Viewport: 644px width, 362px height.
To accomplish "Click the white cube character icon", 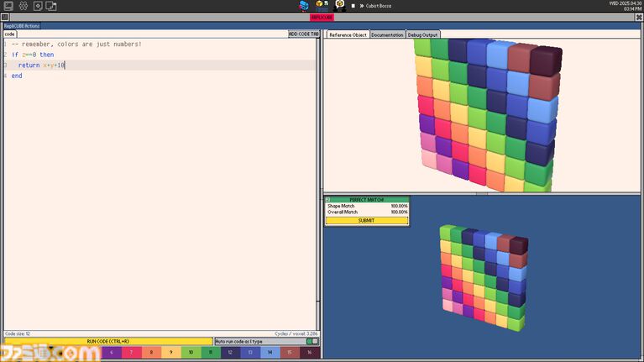I will click(340, 5).
